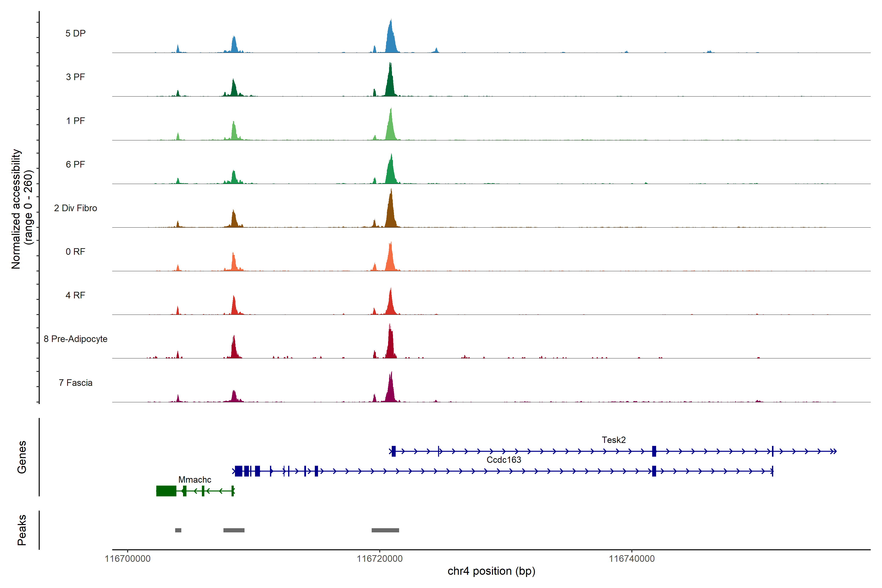The width and height of the screenshot is (882, 588).
Task: Click the large green Mmachc exon block
Action: [x=166, y=491]
